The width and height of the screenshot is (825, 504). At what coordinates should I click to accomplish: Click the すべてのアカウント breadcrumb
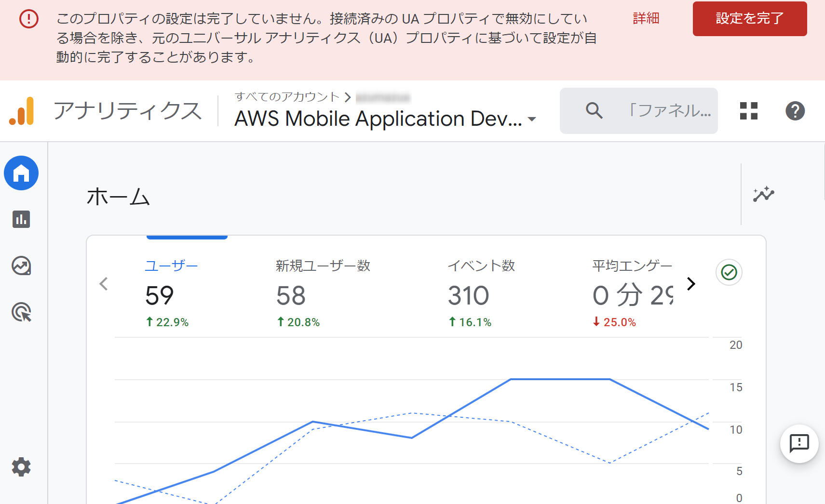287,97
